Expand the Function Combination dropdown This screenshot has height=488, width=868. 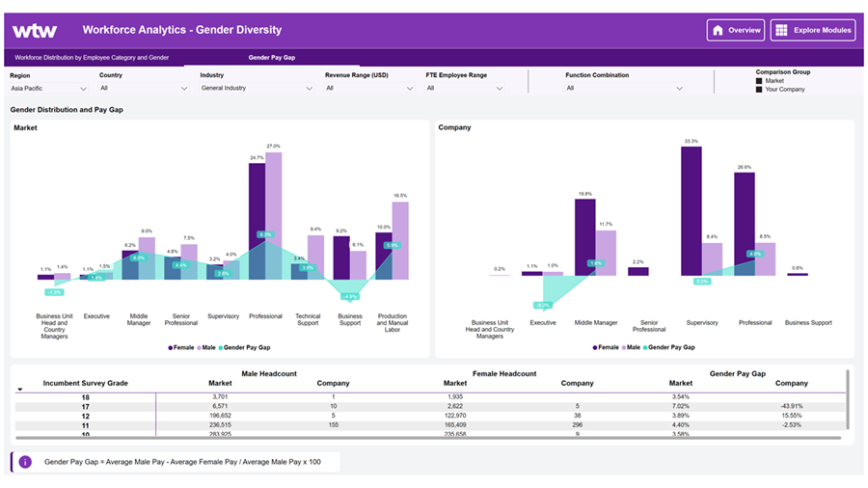[624, 89]
